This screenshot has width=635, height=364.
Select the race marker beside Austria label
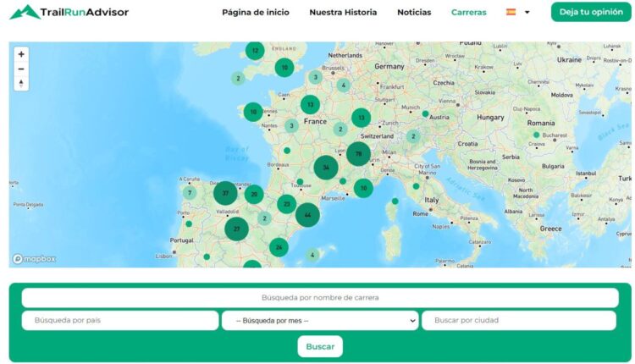[x=425, y=114]
